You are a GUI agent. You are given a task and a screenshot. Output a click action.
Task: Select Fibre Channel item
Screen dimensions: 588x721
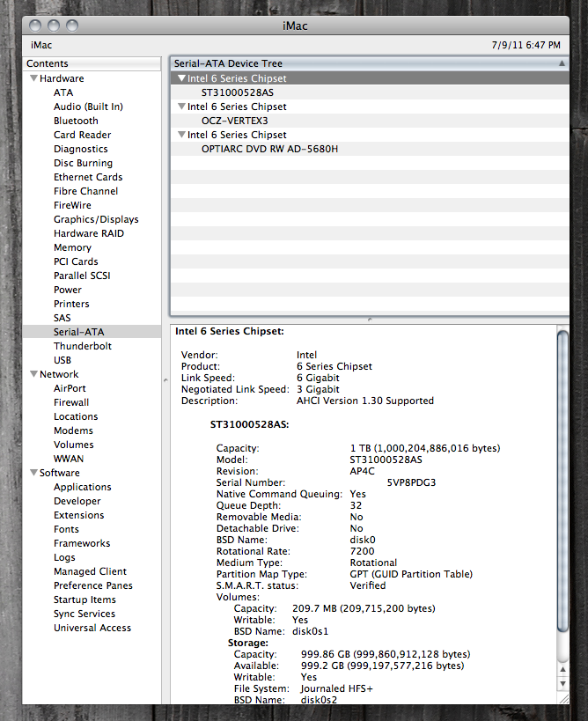85,191
